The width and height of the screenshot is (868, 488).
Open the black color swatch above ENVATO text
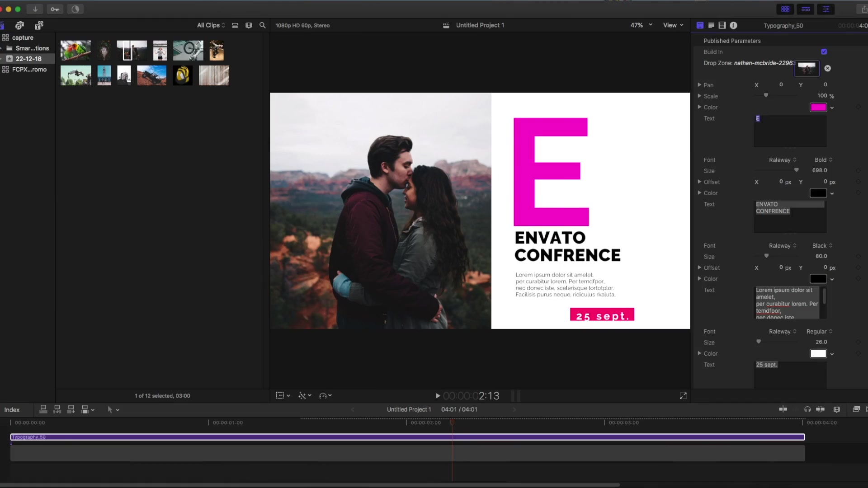tap(818, 193)
